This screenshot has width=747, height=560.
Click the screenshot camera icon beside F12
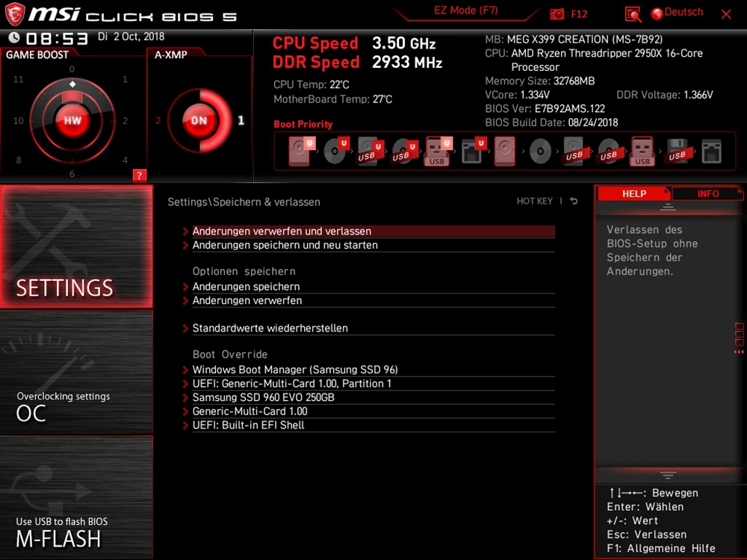(x=557, y=13)
